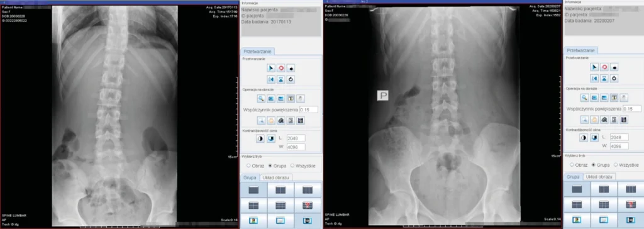Rotate image using 2017 study panel rotate icon
Image resolution: width=644 pixels, height=229 pixels.
click(291, 79)
